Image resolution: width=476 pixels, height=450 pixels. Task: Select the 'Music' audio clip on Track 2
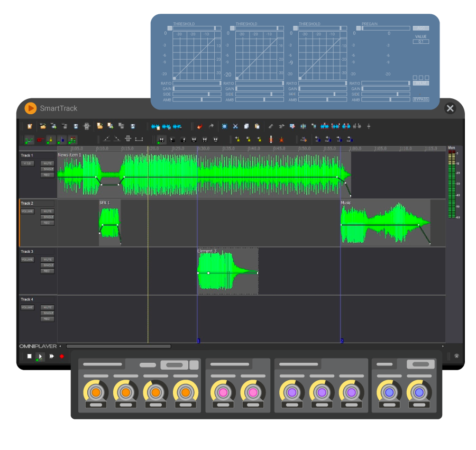coord(385,223)
